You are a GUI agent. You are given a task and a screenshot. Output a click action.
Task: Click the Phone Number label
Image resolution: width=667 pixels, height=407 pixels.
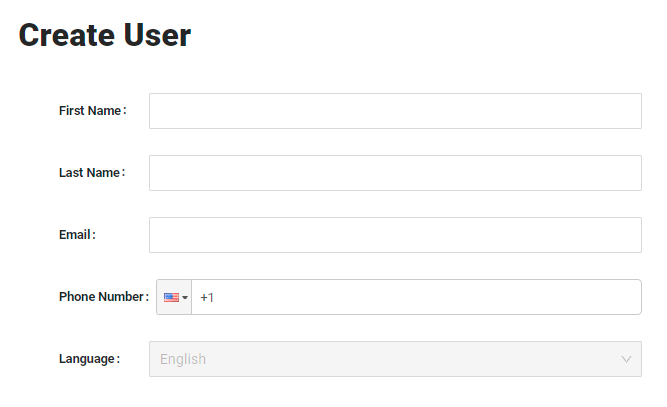click(102, 297)
